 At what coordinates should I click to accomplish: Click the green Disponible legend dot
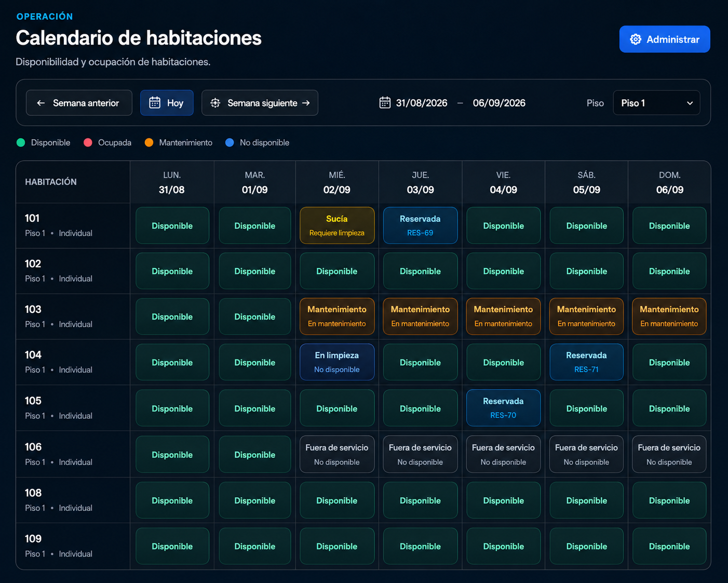point(21,142)
